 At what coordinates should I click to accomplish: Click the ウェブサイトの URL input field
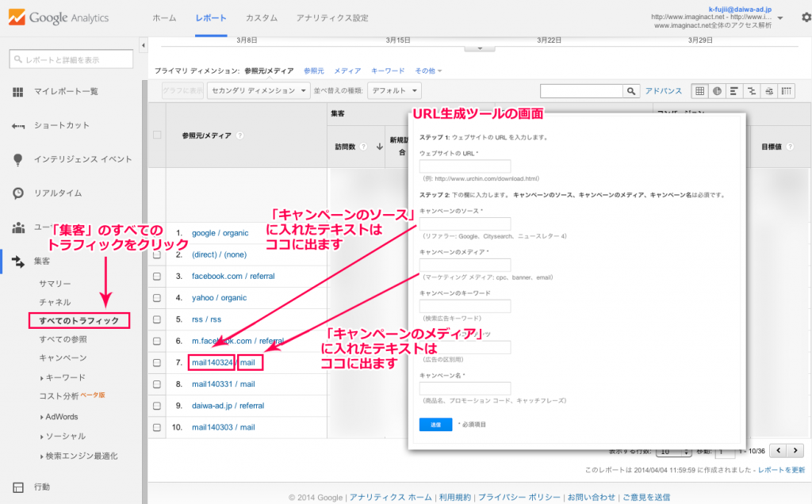(465, 166)
